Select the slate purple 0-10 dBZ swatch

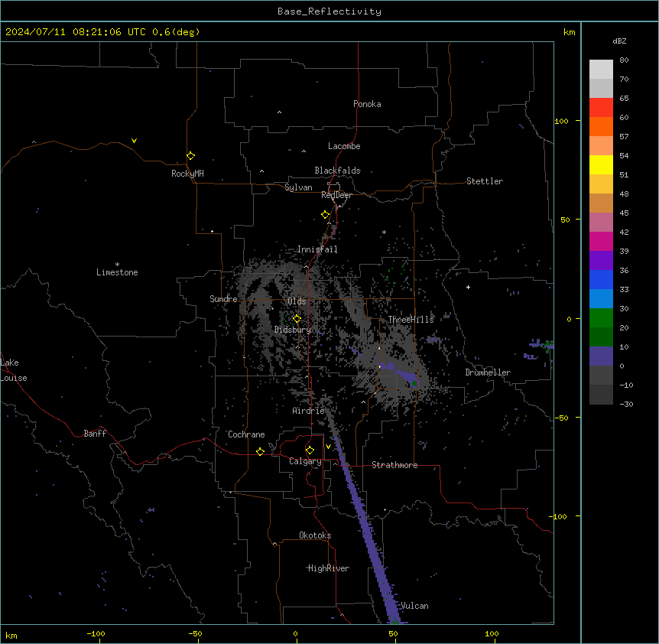[601, 356]
